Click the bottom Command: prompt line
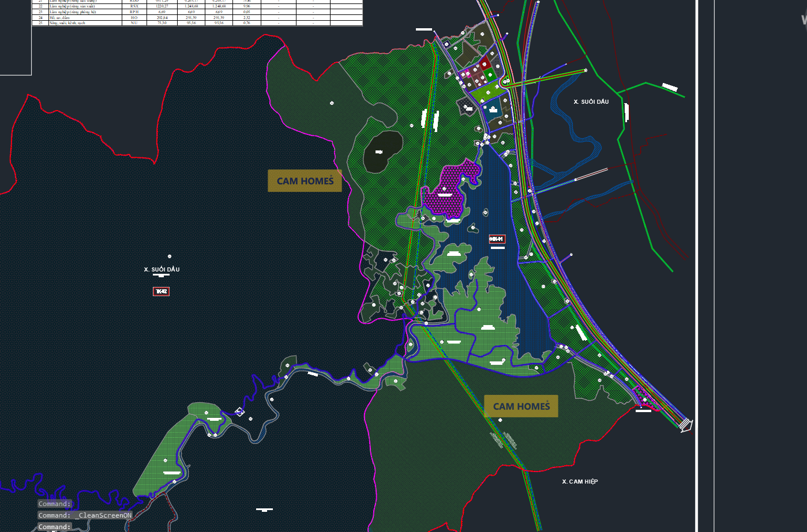This screenshot has width=807, height=532. click(x=55, y=527)
